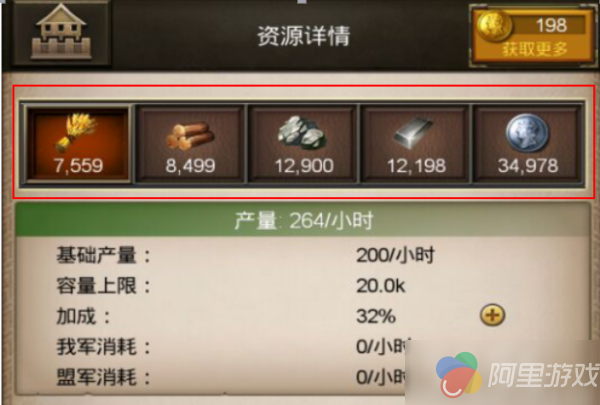Click the 产量 264/小时 header bar
600x405 pixels.
pyautogui.click(x=303, y=220)
